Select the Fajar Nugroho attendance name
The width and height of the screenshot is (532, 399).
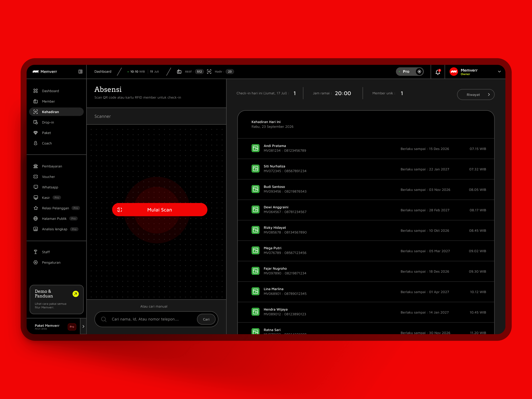point(275,268)
